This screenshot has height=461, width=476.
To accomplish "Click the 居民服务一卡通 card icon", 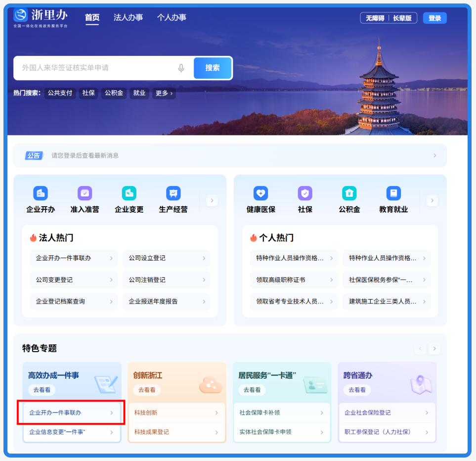I will (316, 384).
